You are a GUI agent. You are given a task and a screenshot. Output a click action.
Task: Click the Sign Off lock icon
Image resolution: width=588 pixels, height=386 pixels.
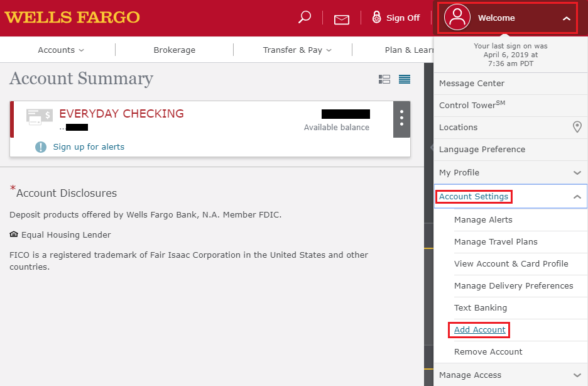point(376,17)
